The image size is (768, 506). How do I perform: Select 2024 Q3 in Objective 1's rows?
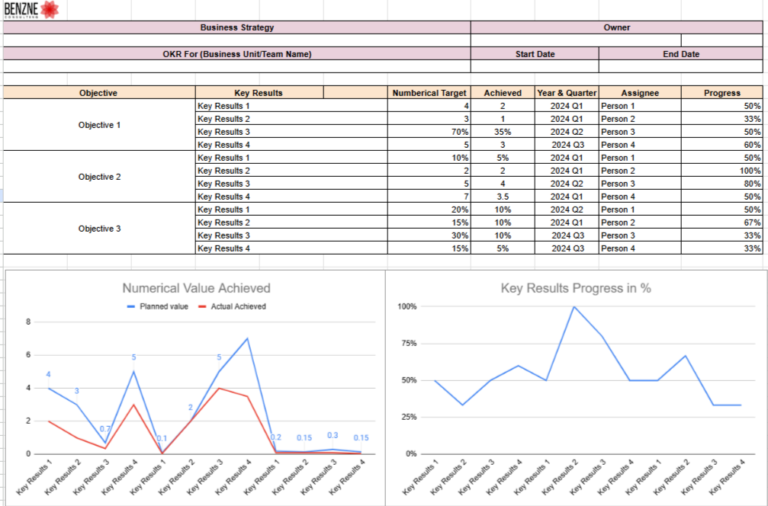567,145
